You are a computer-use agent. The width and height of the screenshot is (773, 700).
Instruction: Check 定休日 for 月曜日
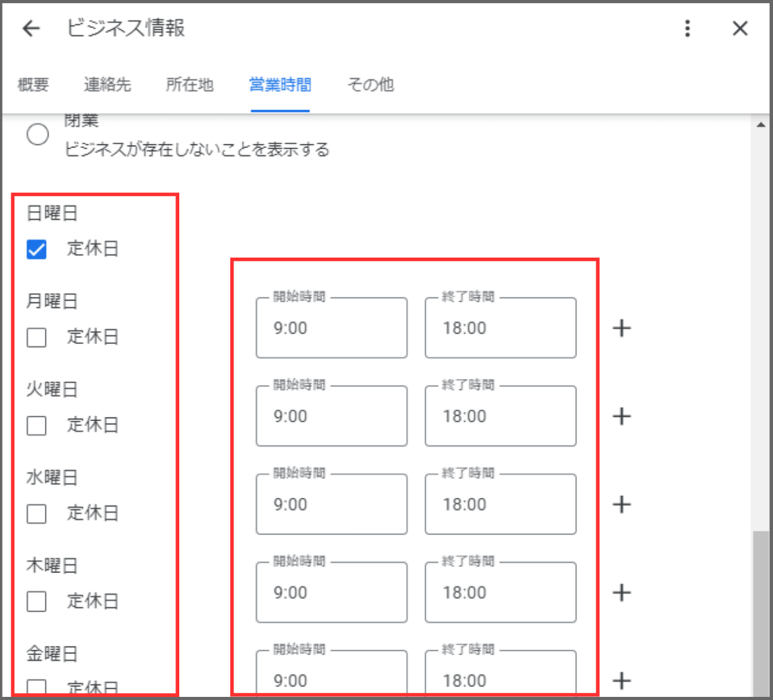(x=37, y=338)
